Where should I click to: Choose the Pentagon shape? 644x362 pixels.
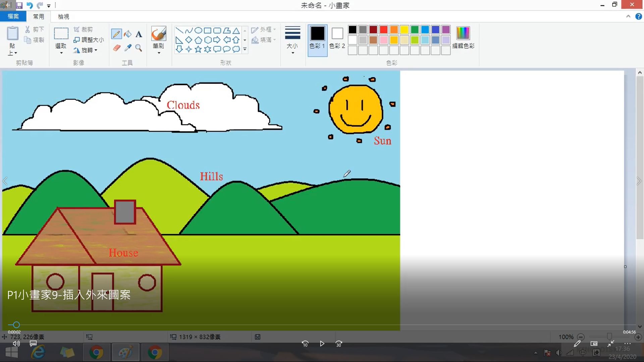point(198,40)
